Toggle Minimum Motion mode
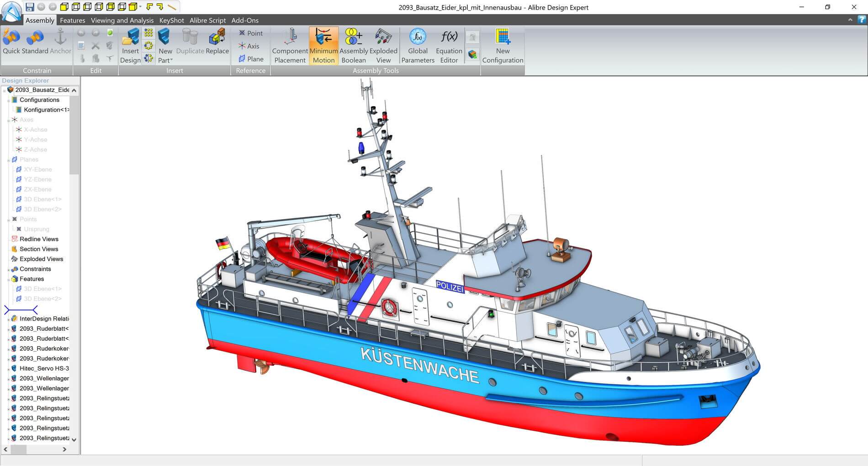The width and height of the screenshot is (868, 466). point(323,46)
